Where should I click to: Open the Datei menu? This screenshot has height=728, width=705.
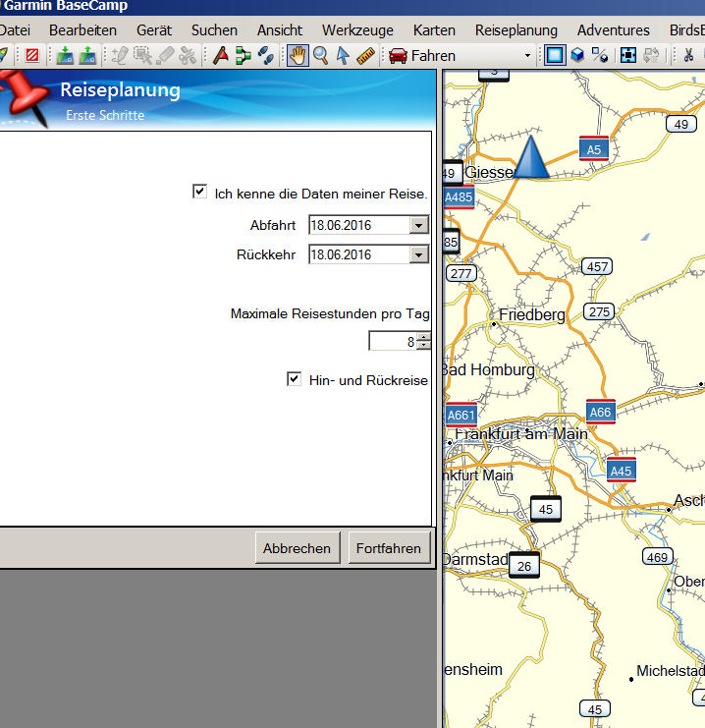tap(15, 30)
